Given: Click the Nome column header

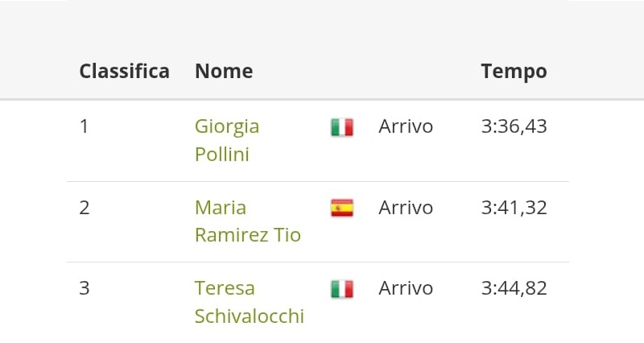Looking at the screenshot, I should 224,71.
